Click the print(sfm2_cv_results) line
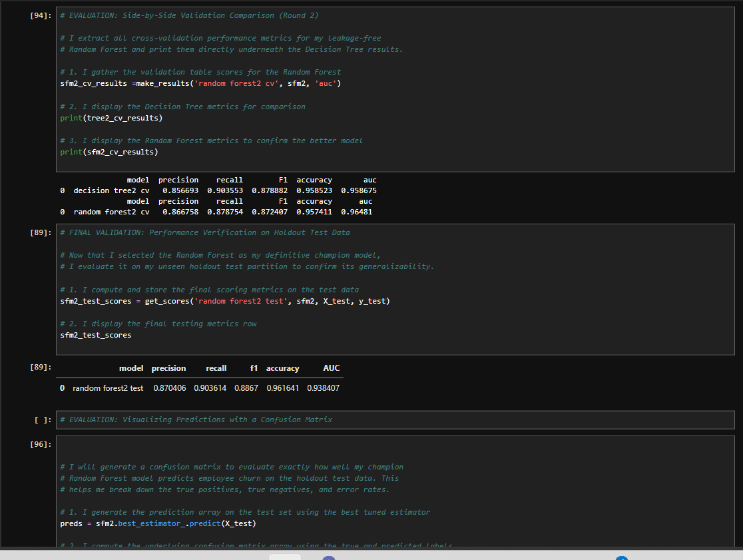Viewport: 743px width, 560px height. [109, 152]
